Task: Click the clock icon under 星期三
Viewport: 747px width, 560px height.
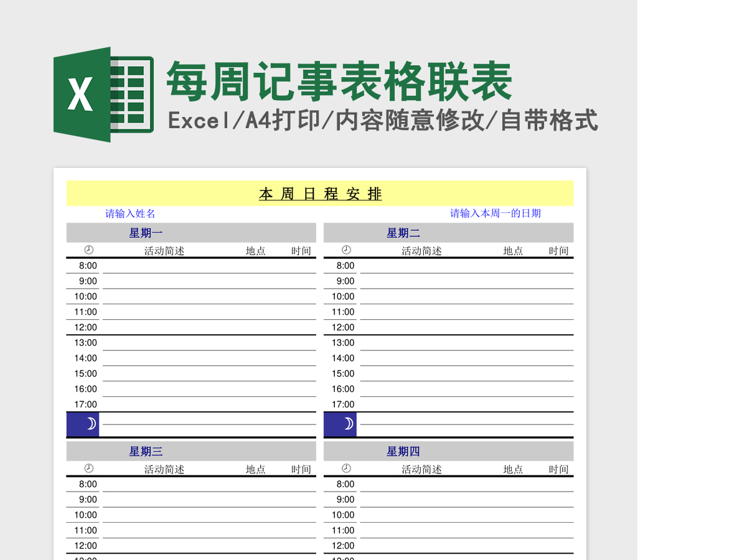Action: click(x=89, y=469)
